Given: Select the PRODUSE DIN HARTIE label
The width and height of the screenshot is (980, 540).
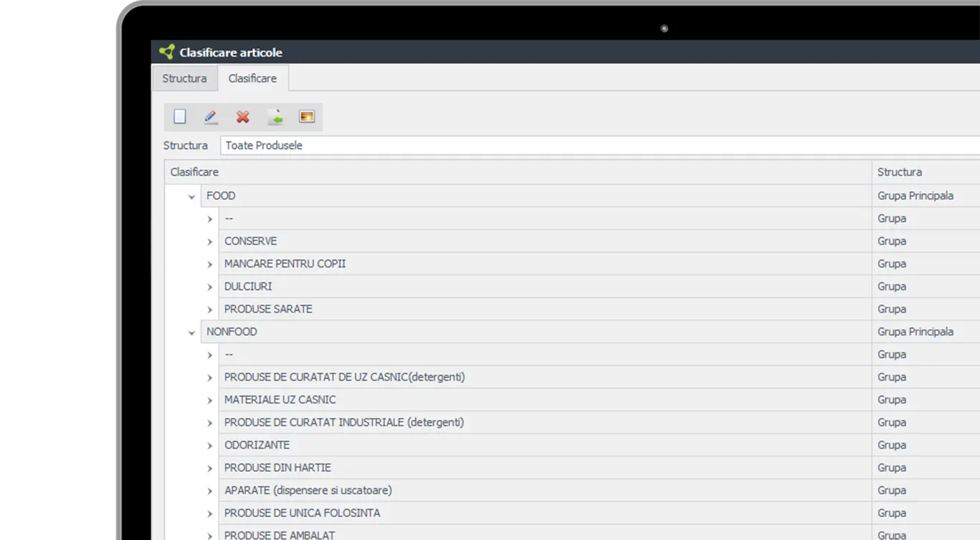Looking at the screenshot, I should [277, 468].
